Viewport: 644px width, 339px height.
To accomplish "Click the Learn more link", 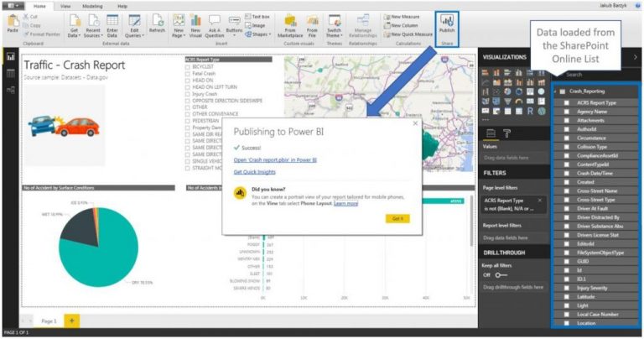I will point(345,203).
